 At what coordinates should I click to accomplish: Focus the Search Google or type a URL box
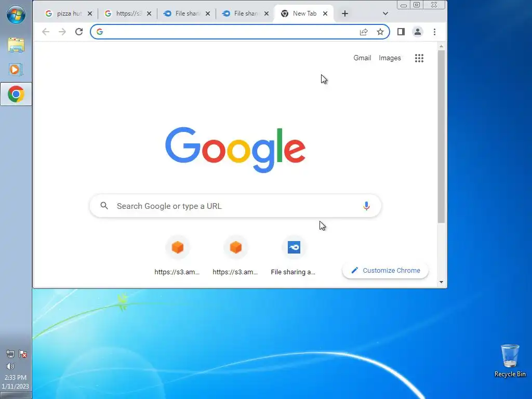tap(235, 206)
